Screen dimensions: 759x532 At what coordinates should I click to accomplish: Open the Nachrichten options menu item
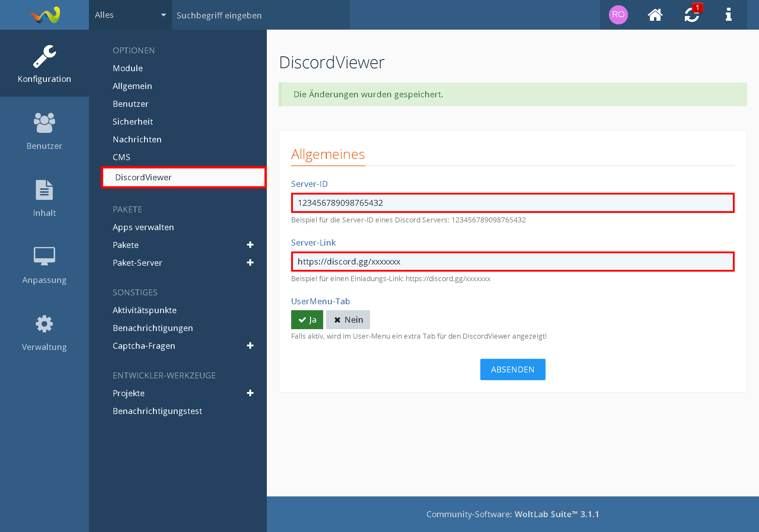137,140
